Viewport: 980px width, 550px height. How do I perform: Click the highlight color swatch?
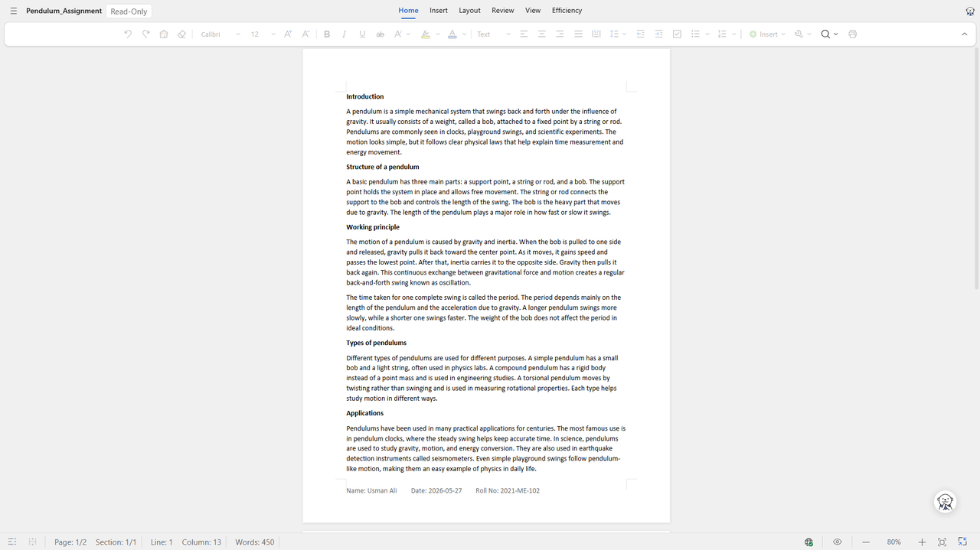(x=426, y=34)
